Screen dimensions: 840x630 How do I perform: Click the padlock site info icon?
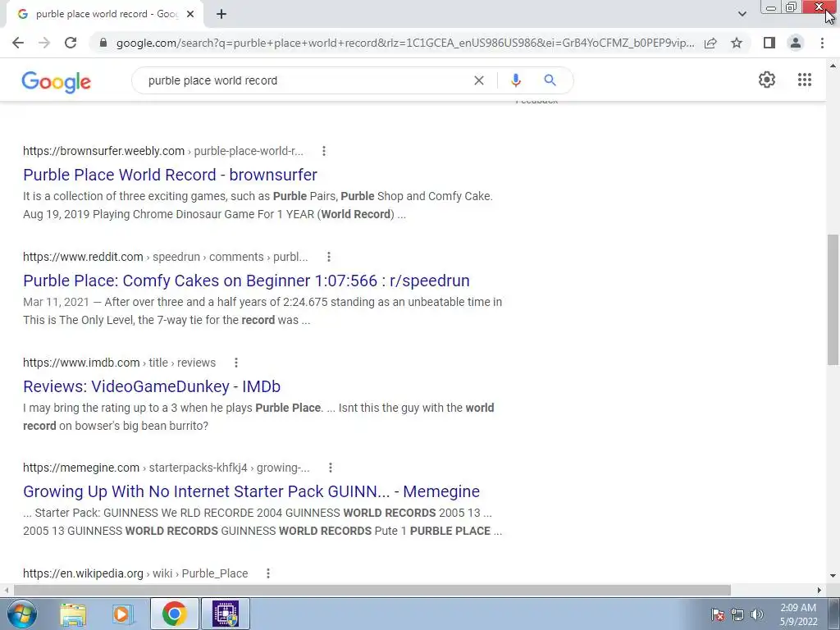pyautogui.click(x=103, y=43)
